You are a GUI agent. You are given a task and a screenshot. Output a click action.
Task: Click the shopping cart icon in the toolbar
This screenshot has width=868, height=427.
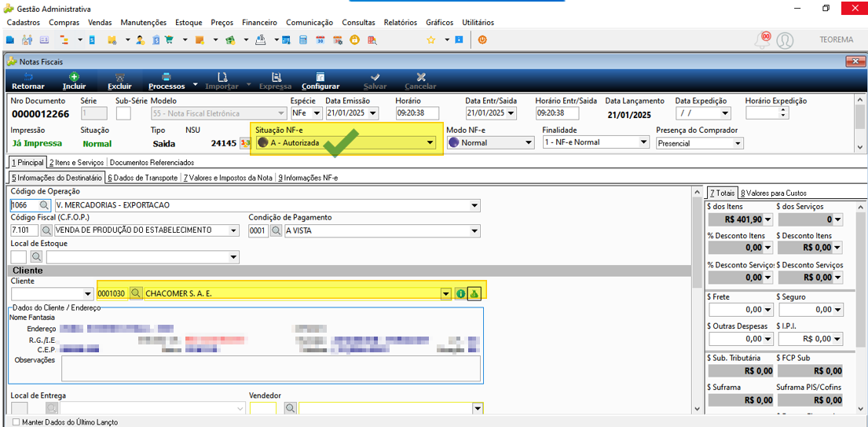(x=170, y=40)
